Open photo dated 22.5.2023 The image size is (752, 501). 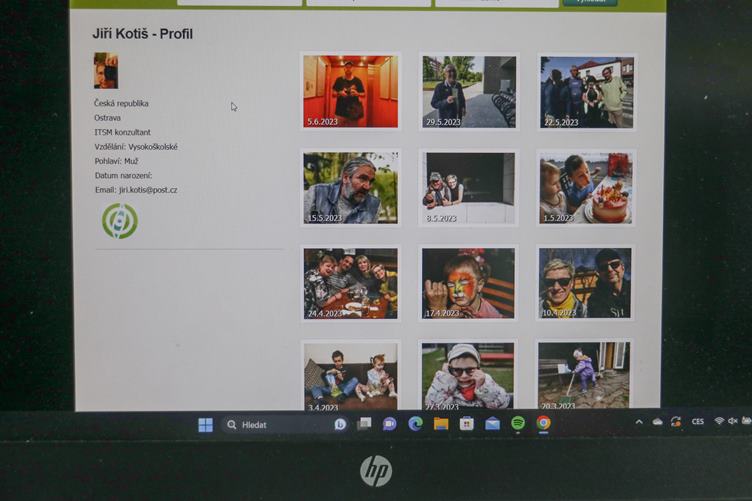click(x=587, y=92)
